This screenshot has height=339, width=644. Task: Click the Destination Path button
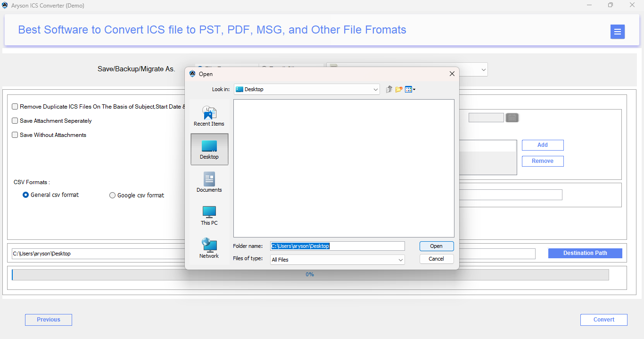(585, 253)
